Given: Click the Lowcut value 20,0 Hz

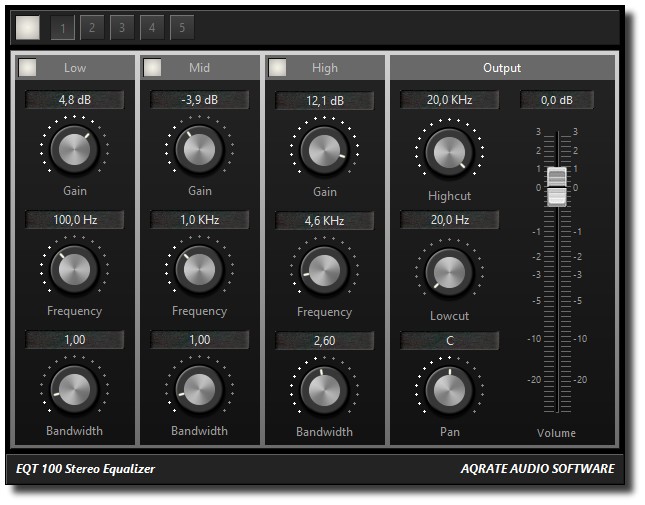Looking at the screenshot, I should [450, 220].
